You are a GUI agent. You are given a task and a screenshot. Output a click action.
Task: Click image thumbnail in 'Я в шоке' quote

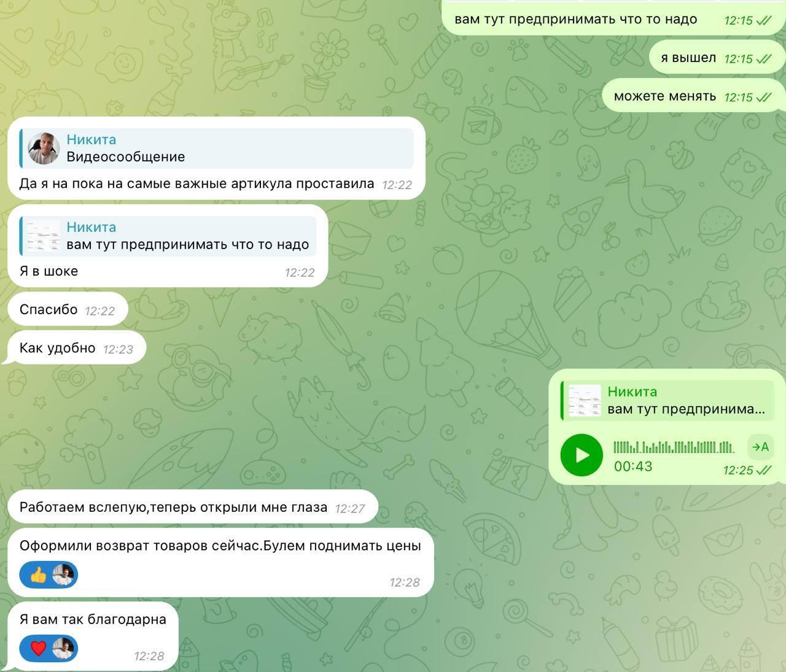point(44,236)
